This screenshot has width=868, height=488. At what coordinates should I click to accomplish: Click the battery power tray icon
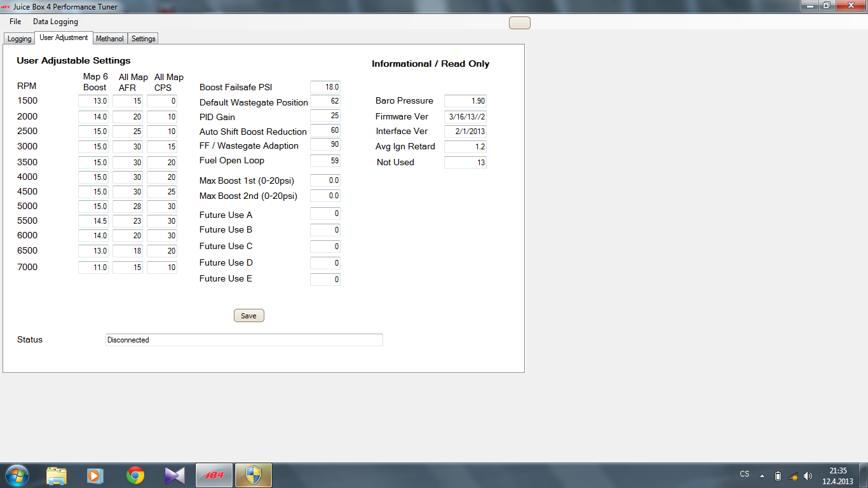click(x=778, y=476)
